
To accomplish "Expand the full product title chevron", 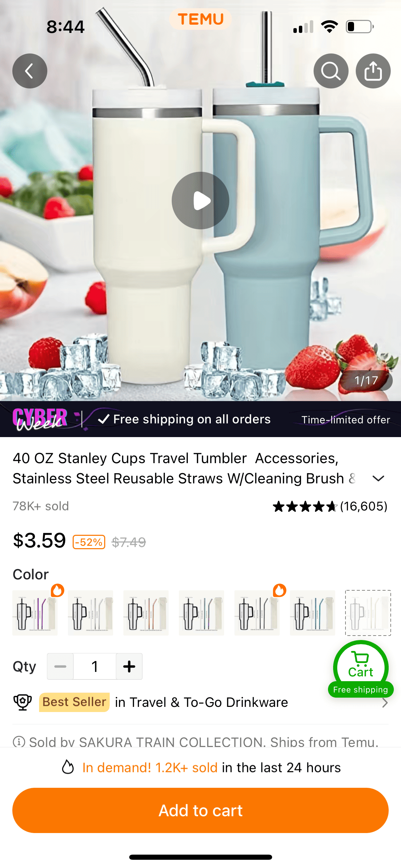I will (378, 478).
